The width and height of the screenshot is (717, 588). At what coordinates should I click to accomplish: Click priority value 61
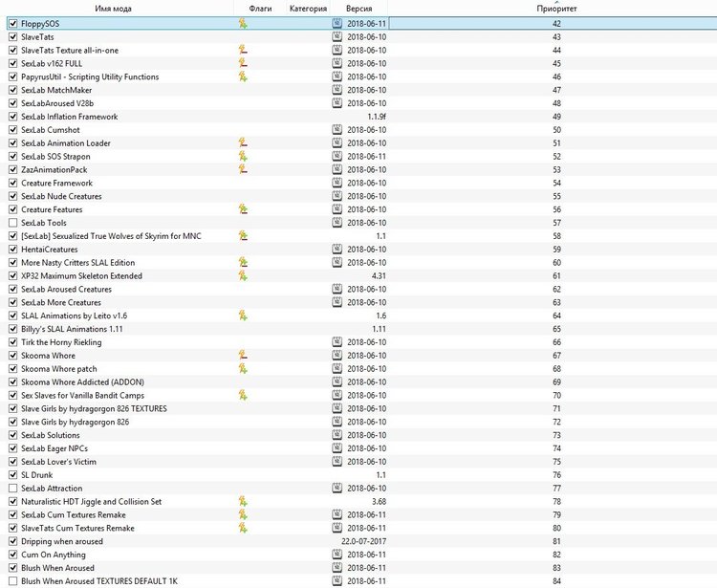pyautogui.click(x=556, y=275)
